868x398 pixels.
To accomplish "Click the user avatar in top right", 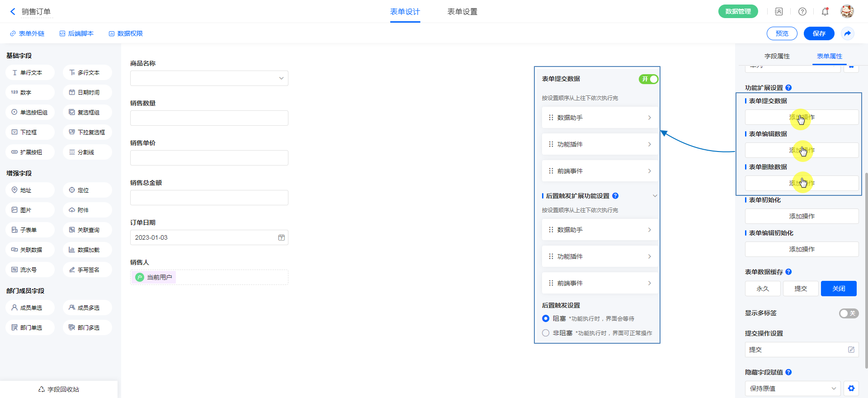I will click(x=847, y=11).
